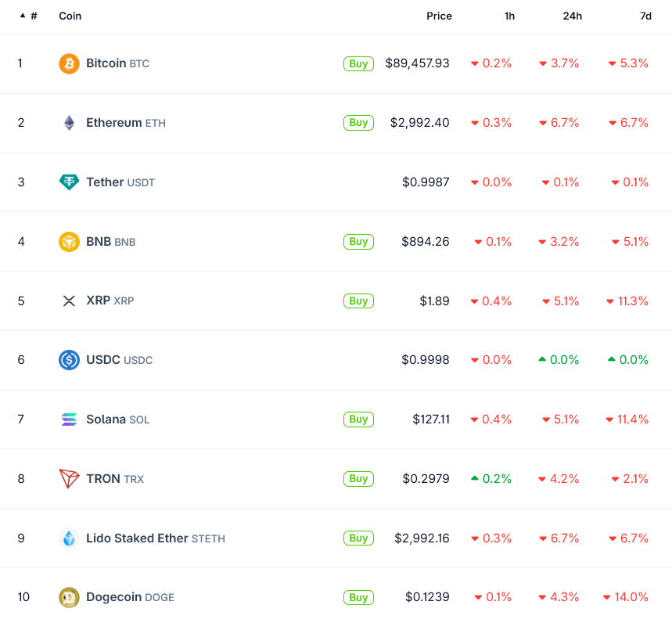Click the TRON logo icon
672x623 pixels.
(69, 479)
